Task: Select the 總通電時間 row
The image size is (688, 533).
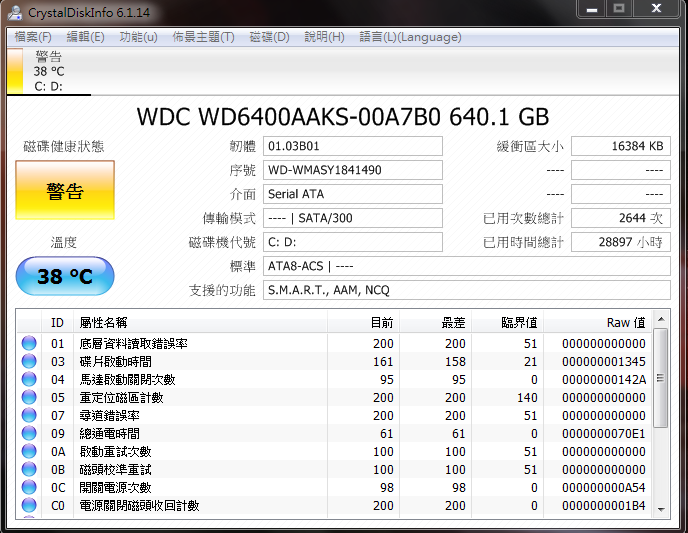Action: [x=334, y=433]
